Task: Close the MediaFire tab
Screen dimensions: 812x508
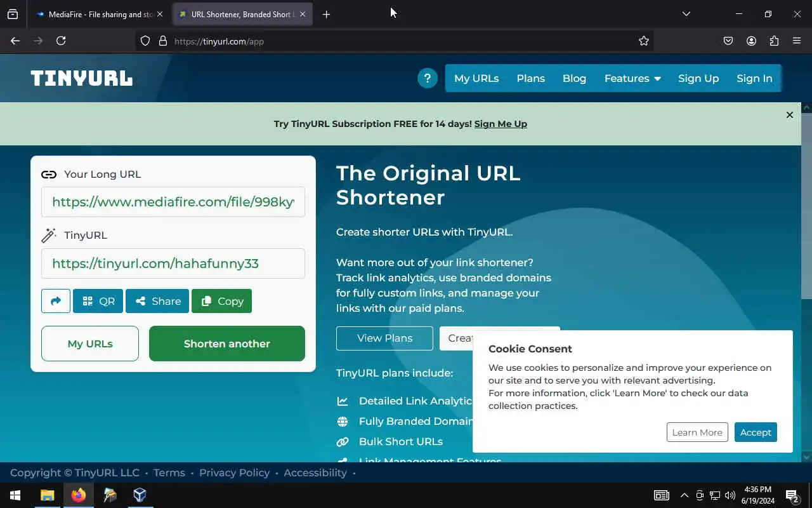Action: click(160, 14)
